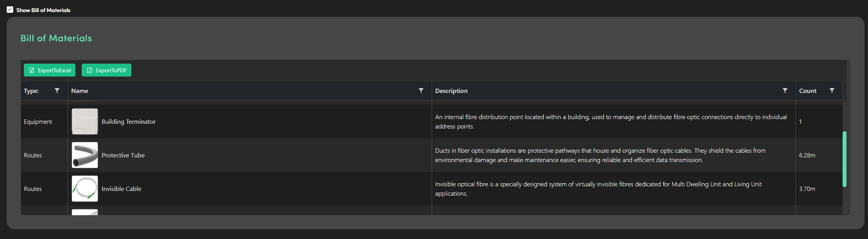Image resolution: width=868 pixels, height=239 pixels.
Task: Click the green vertical scrollbar thumb
Action: pyautogui.click(x=845, y=159)
